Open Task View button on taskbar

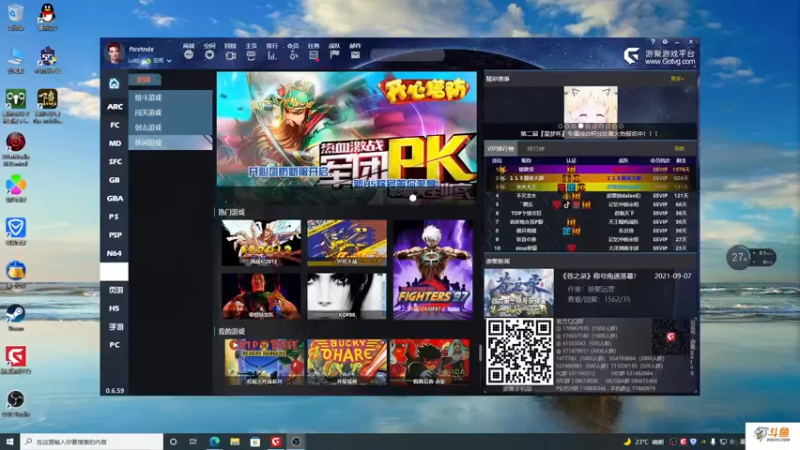point(193,441)
